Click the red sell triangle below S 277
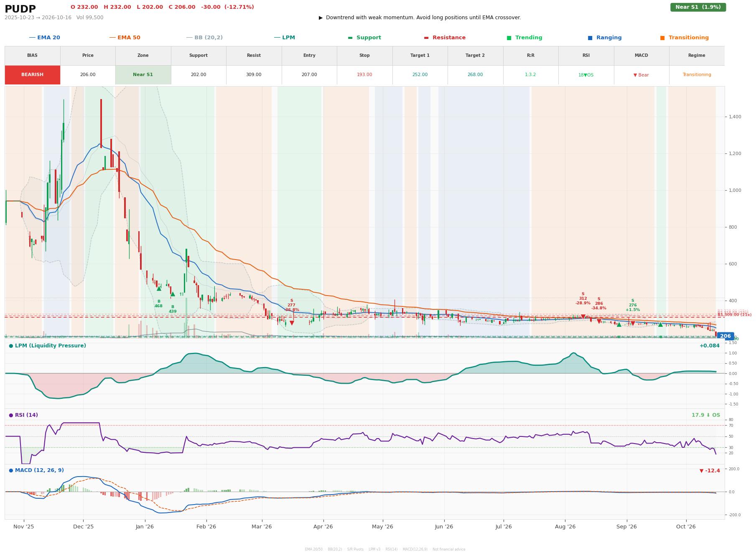Image resolution: width=756 pixels, height=556 pixels. tap(292, 323)
